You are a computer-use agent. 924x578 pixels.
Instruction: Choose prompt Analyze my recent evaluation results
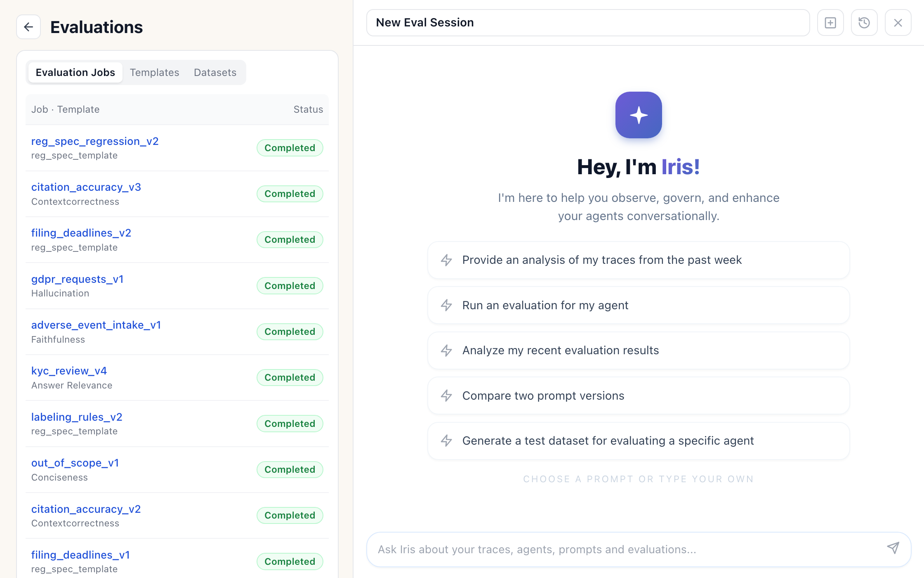639,351
